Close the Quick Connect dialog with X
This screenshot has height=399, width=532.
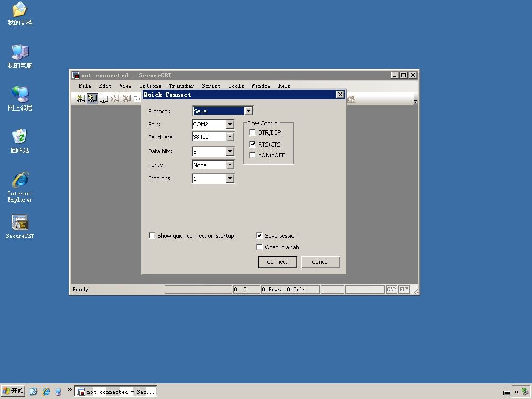pos(340,95)
